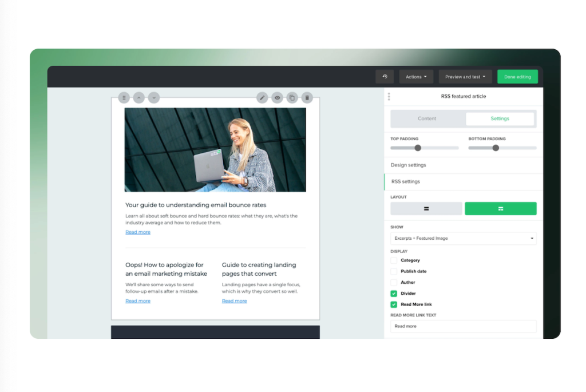
Task: Click the bounce rates excerpt paragraph
Action: click(212, 219)
